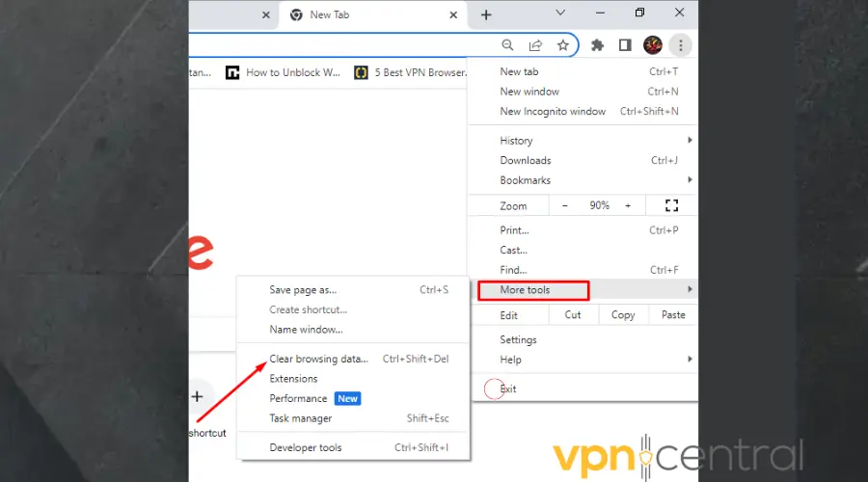Click the profile avatar icon
Viewport: 868px width, 482px height.
pos(653,45)
